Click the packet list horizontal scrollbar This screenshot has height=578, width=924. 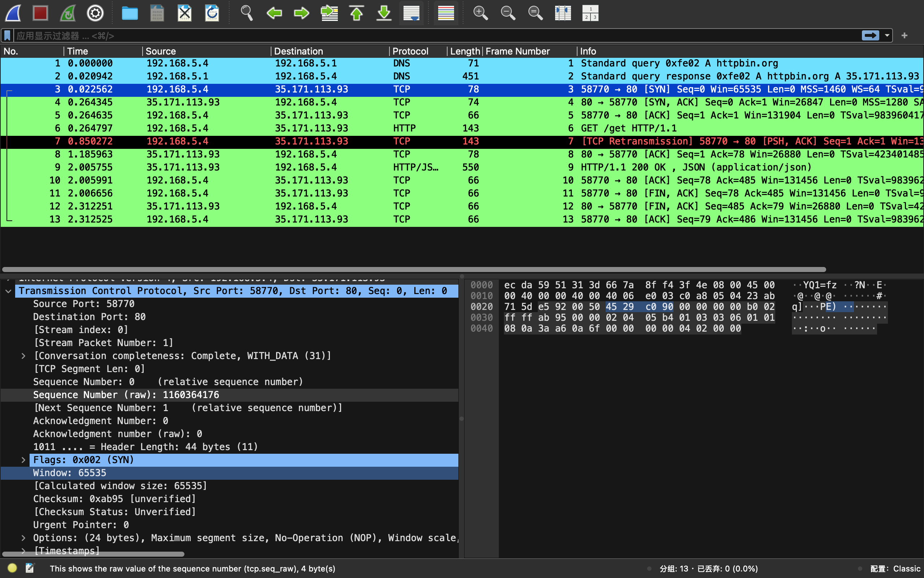click(x=414, y=269)
